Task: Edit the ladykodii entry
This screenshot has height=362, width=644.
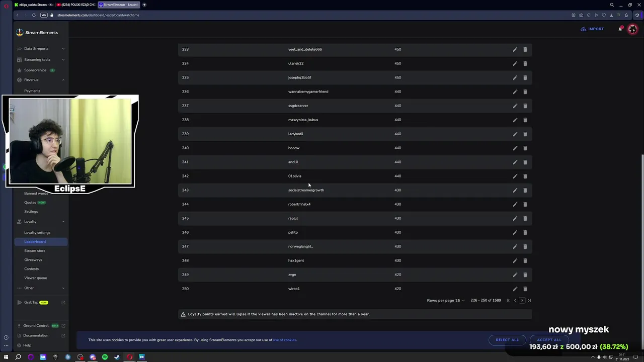Action: 515,134
